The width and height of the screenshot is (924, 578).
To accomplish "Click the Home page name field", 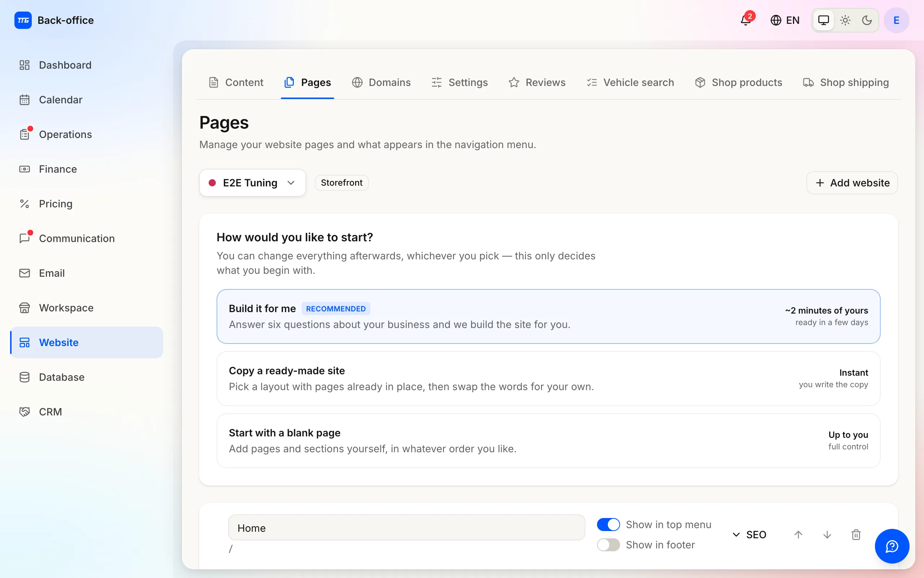I will pos(407,527).
